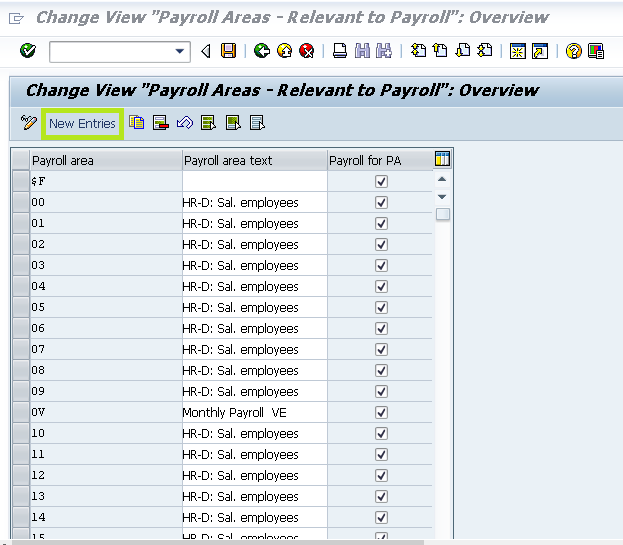The height and width of the screenshot is (545, 623).
Task: Toggle Payroll for PA checkbox for 03
Action: tap(381, 265)
